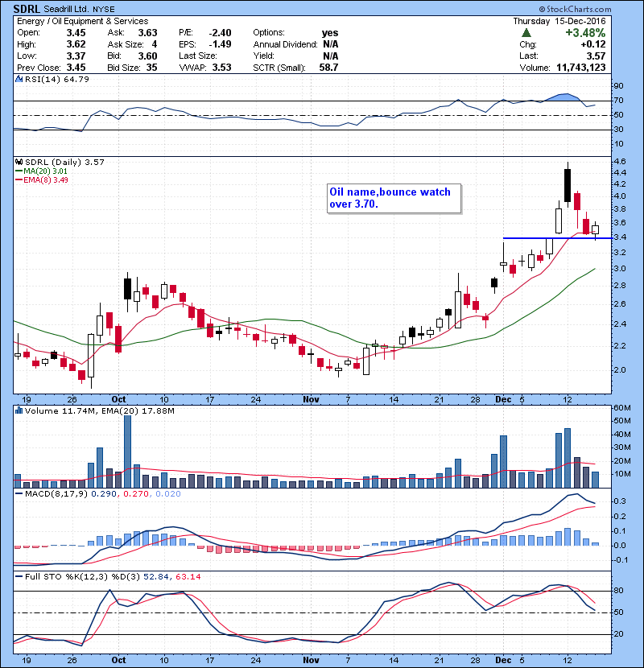Click the Bid value 3.60

(147, 56)
